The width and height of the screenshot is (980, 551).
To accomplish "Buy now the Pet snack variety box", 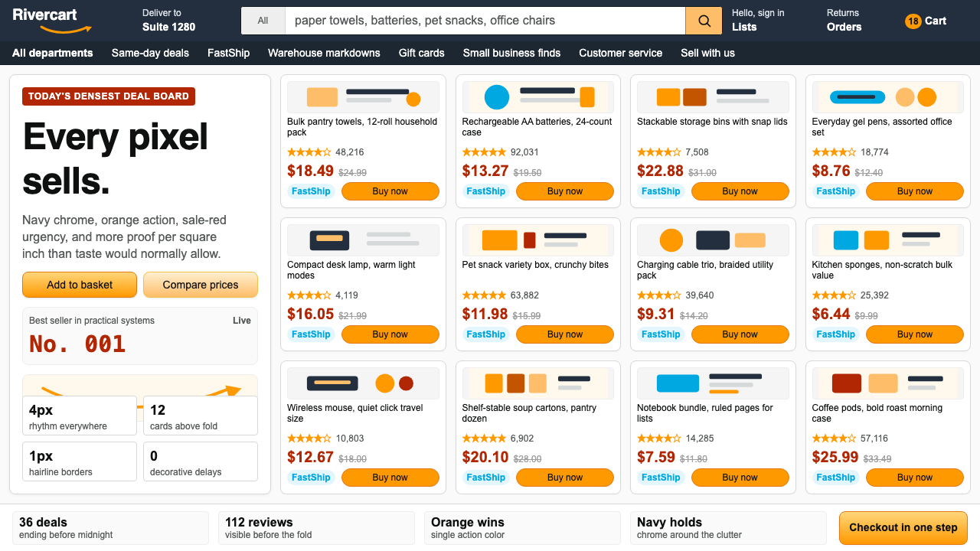I will pyautogui.click(x=565, y=334).
